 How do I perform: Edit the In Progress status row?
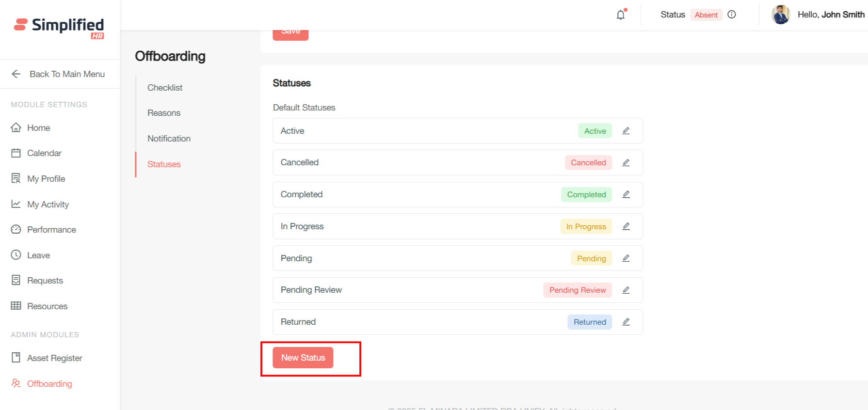tap(626, 226)
